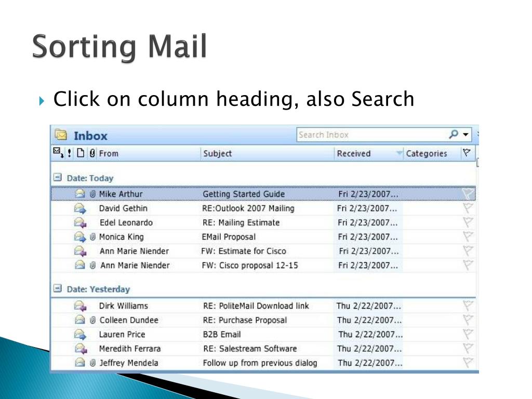The image size is (532, 399).
Task: Flag the Dirk Williams message
Action: pyautogui.click(x=468, y=305)
